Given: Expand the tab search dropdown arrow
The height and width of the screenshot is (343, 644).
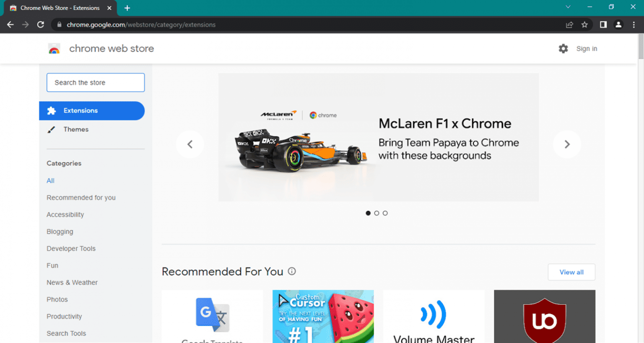Looking at the screenshot, I should 568,7.
